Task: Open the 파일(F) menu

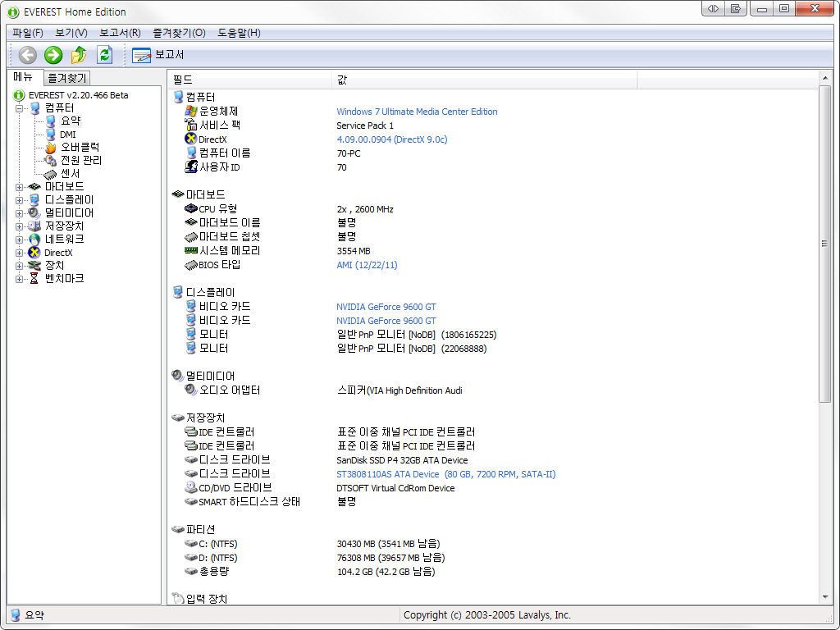Action: [28, 33]
